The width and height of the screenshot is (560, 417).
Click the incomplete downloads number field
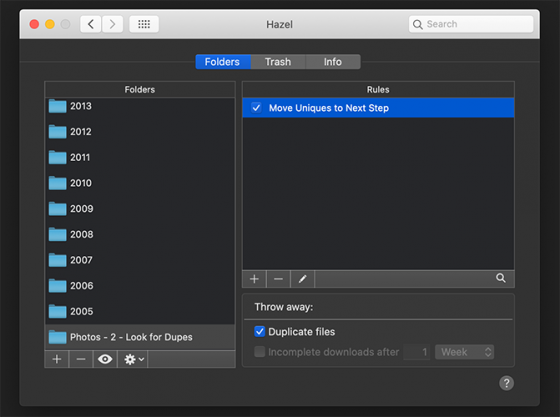click(417, 352)
